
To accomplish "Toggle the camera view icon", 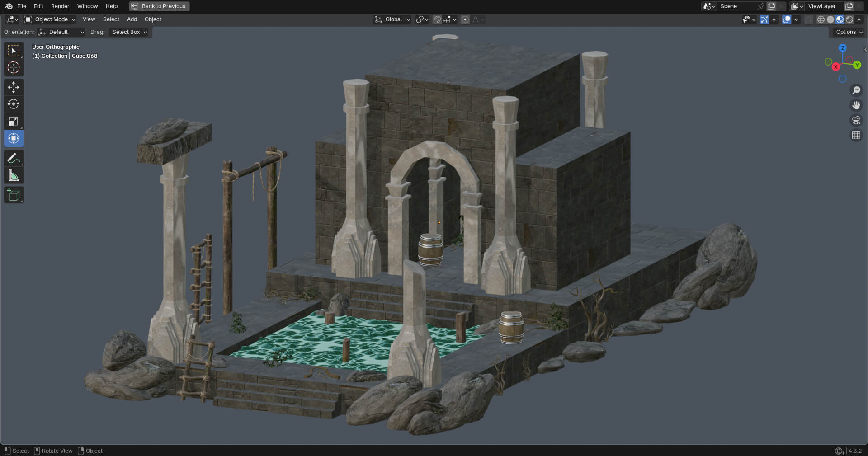I will (856, 120).
